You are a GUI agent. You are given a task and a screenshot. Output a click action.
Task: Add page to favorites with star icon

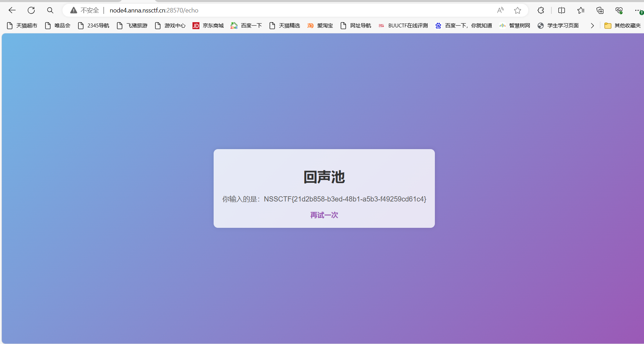coord(517,10)
